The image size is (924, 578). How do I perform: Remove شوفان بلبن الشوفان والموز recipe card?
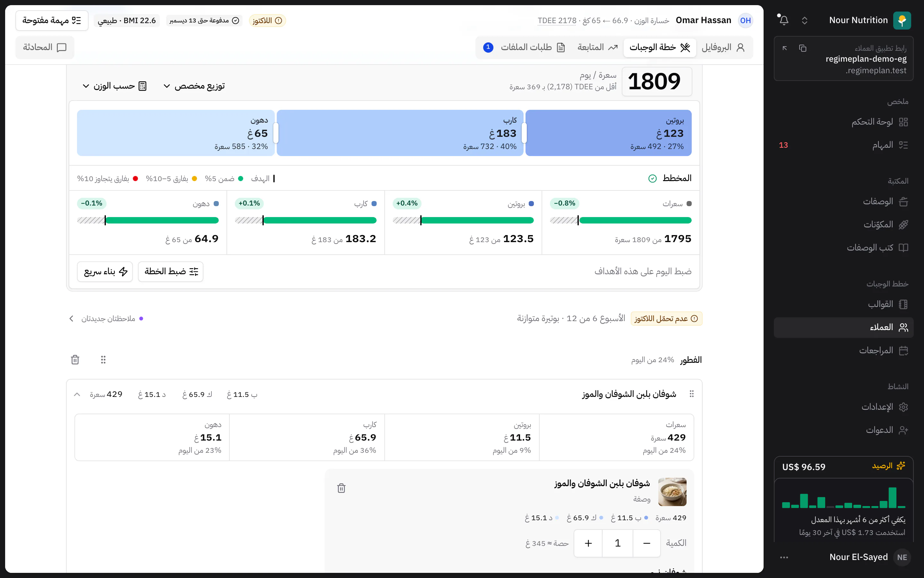tap(341, 488)
